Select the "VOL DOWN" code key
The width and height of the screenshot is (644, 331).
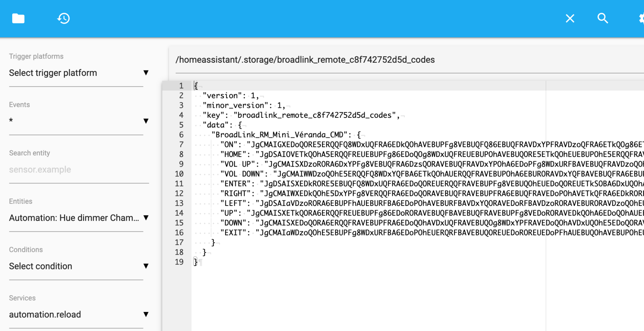click(x=242, y=174)
